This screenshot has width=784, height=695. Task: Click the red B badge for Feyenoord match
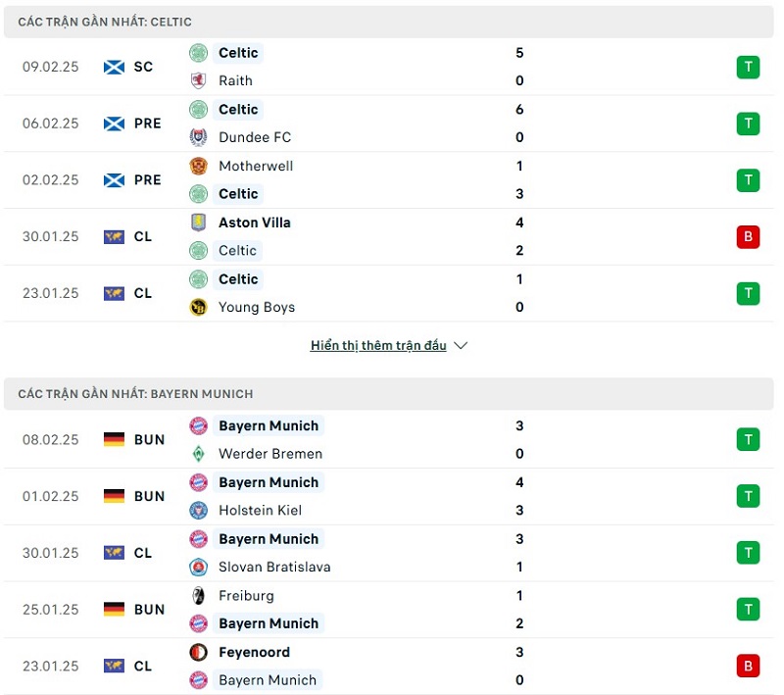coord(748,667)
